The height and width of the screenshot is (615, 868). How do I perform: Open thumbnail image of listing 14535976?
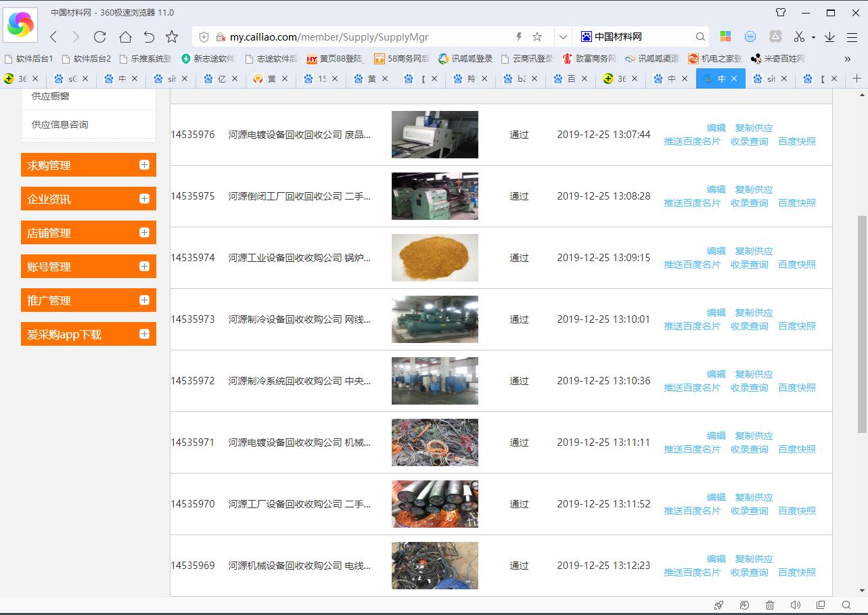click(x=435, y=135)
